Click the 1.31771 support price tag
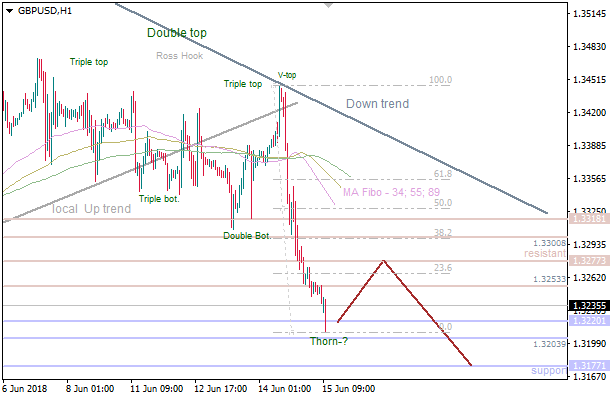The width and height of the screenshot is (610, 400). [x=585, y=367]
